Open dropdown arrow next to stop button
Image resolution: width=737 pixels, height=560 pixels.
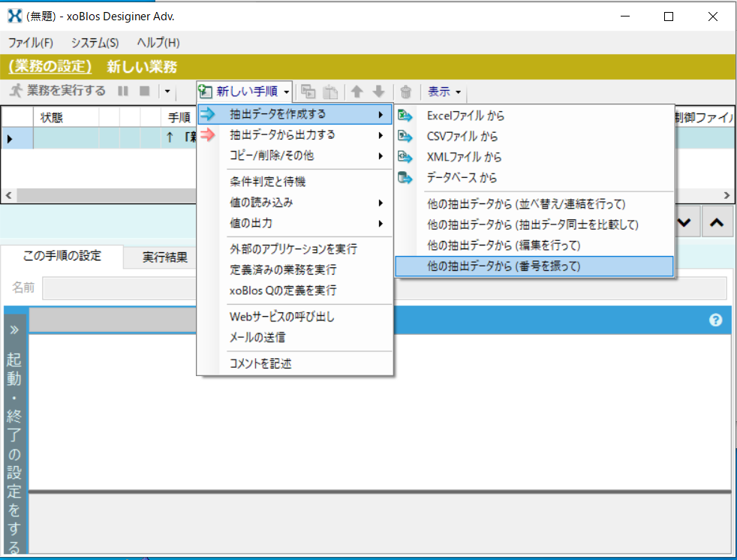pyautogui.click(x=167, y=92)
